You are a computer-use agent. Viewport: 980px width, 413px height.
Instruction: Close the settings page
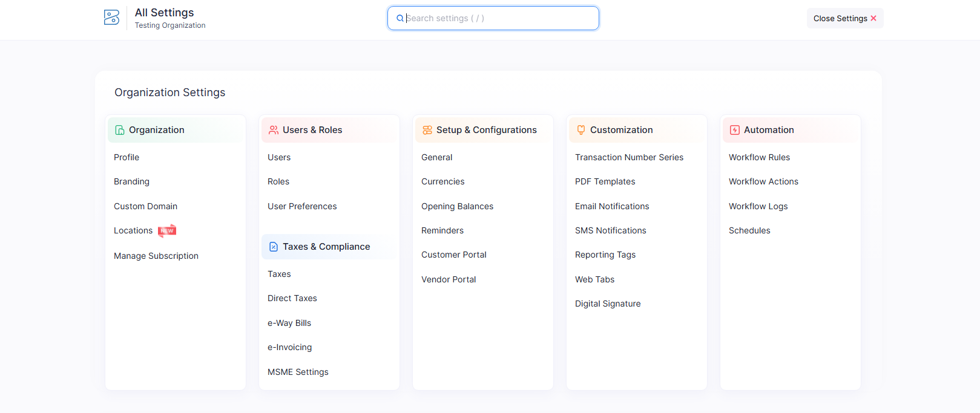[x=844, y=18]
